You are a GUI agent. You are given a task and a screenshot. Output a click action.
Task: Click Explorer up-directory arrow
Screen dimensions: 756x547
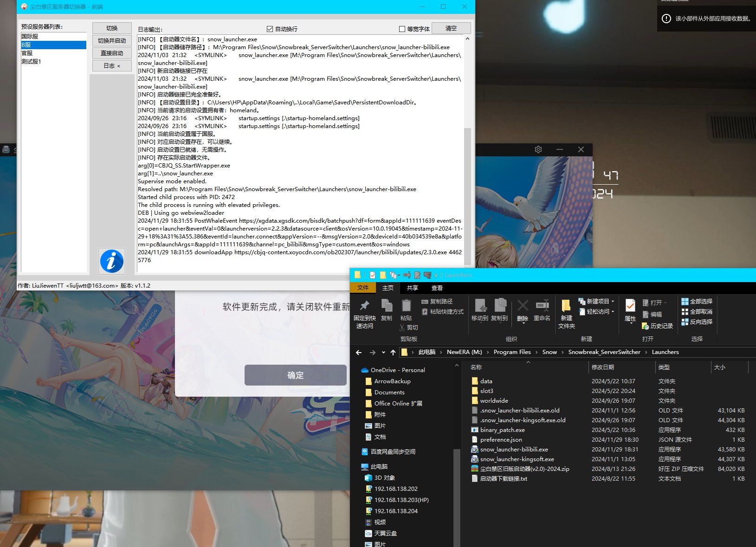pyautogui.click(x=393, y=353)
